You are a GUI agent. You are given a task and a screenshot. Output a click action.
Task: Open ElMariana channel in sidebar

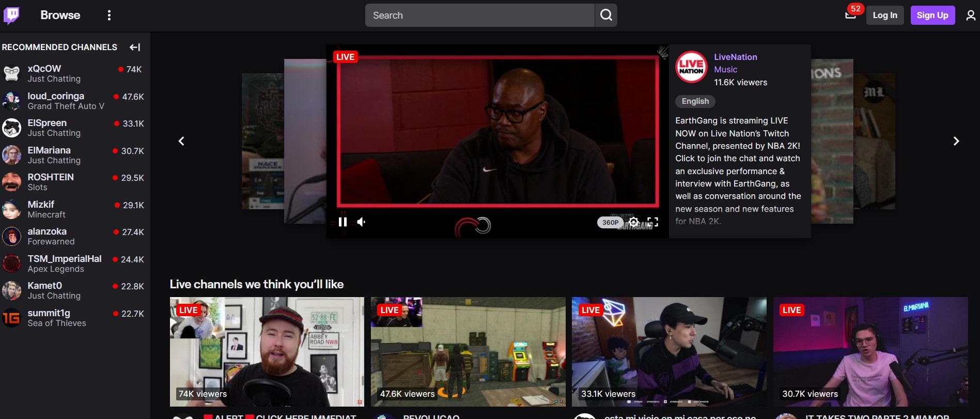(x=75, y=155)
